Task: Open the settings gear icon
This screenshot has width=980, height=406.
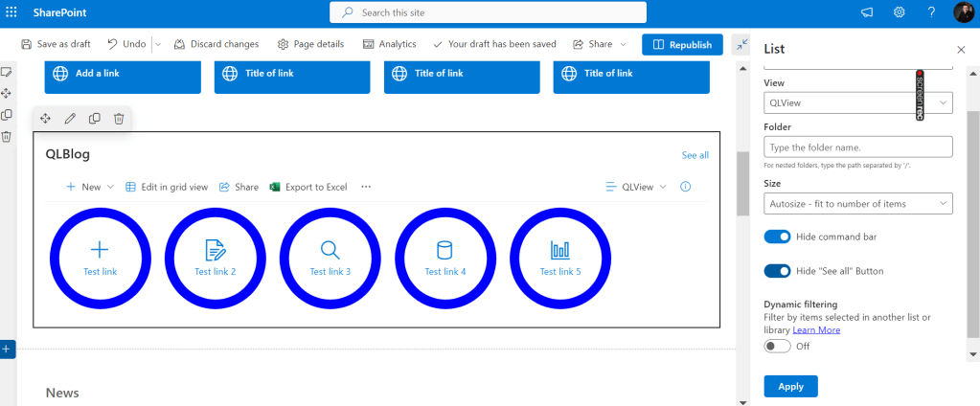Action: click(900, 12)
